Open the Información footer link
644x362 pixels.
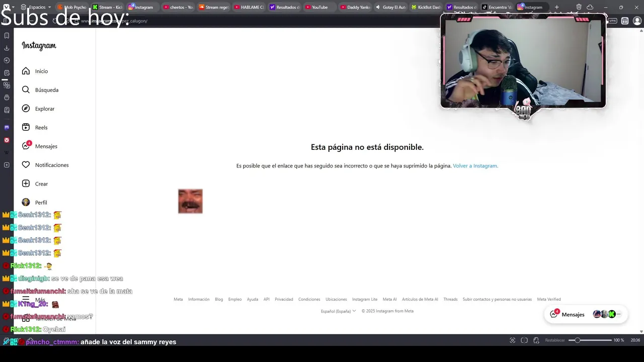click(x=199, y=299)
